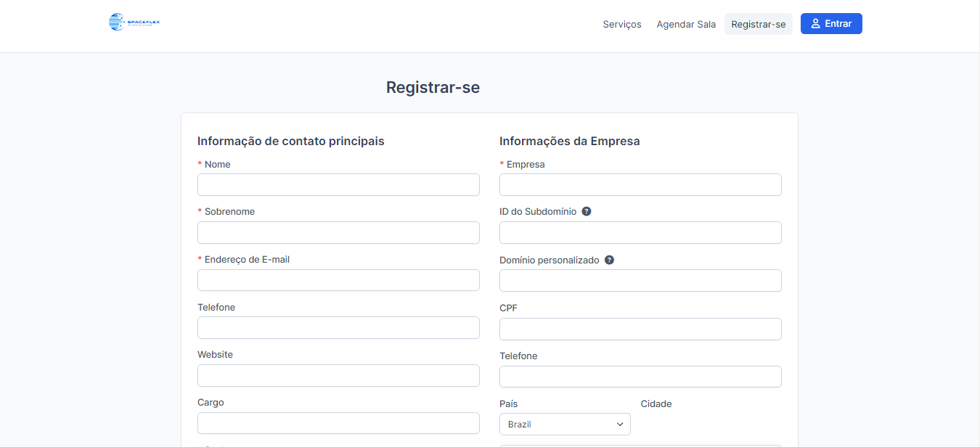Focus the company Telefone field below CPF
Screen dimensions: 980x447
tap(640, 377)
